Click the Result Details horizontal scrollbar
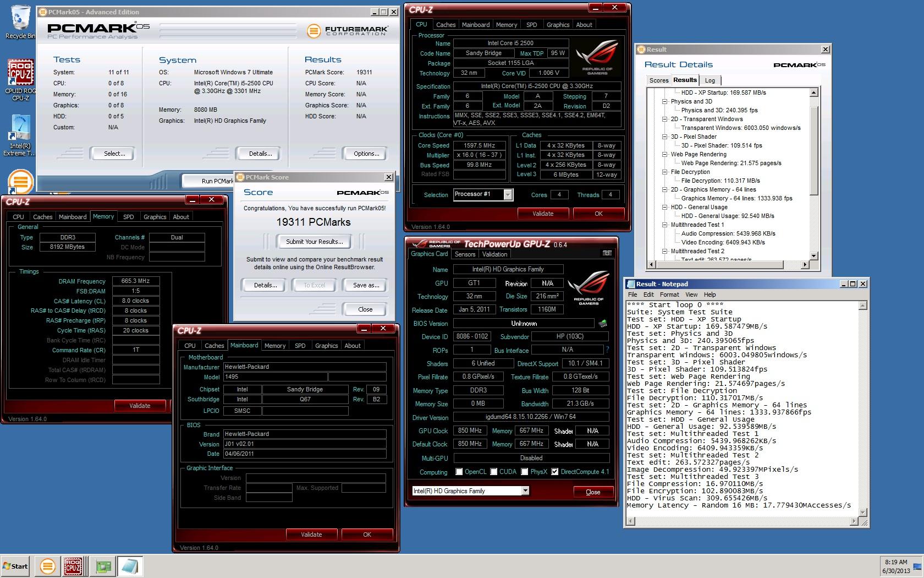The image size is (924, 578). click(728, 265)
